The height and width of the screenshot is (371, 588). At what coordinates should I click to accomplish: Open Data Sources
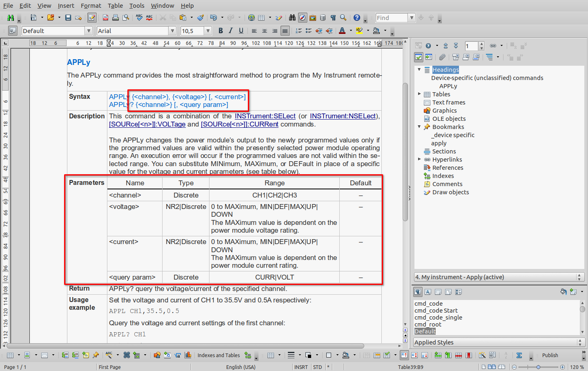[323, 18]
